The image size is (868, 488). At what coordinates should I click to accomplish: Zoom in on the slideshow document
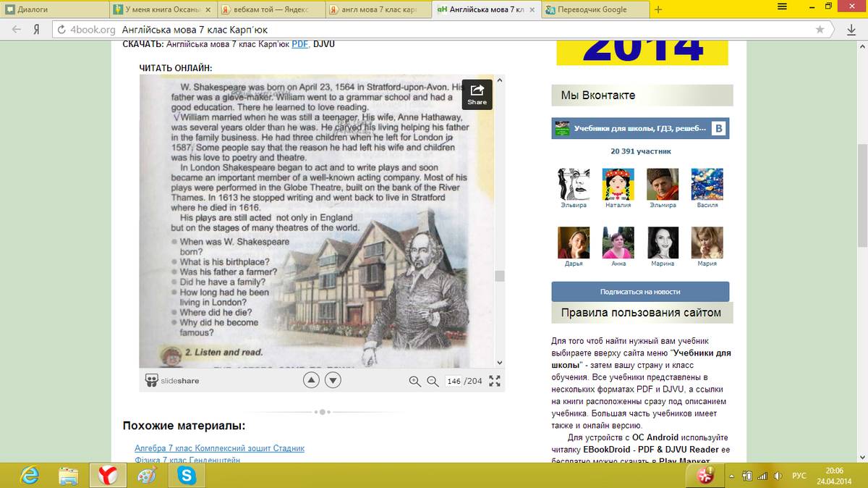tap(414, 382)
